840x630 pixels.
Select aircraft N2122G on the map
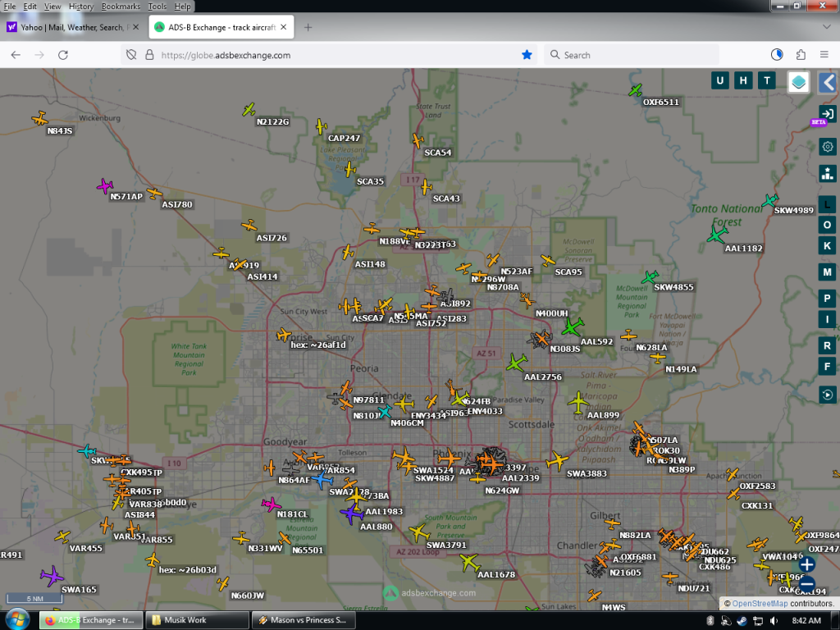coord(249,110)
